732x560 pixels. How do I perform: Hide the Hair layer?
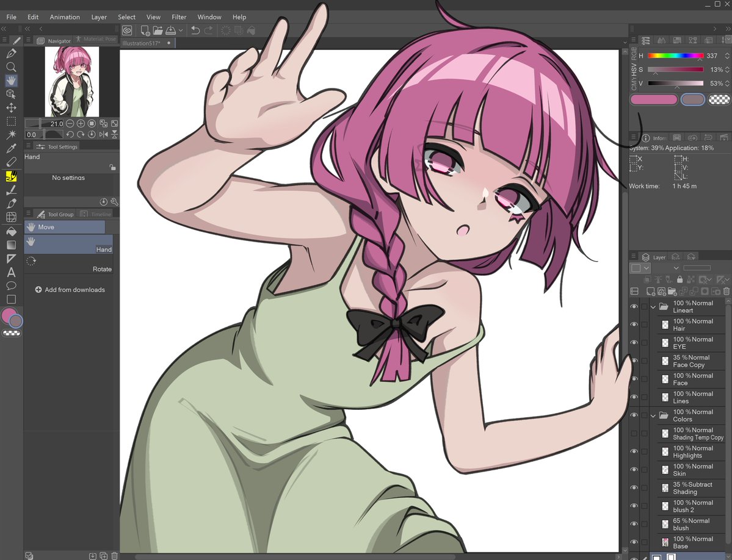coord(634,325)
